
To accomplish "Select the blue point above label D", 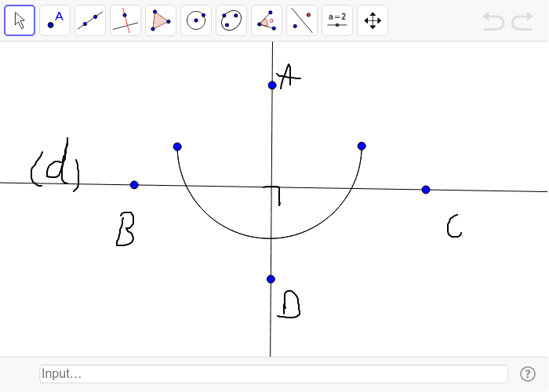I will click(271, 279).
